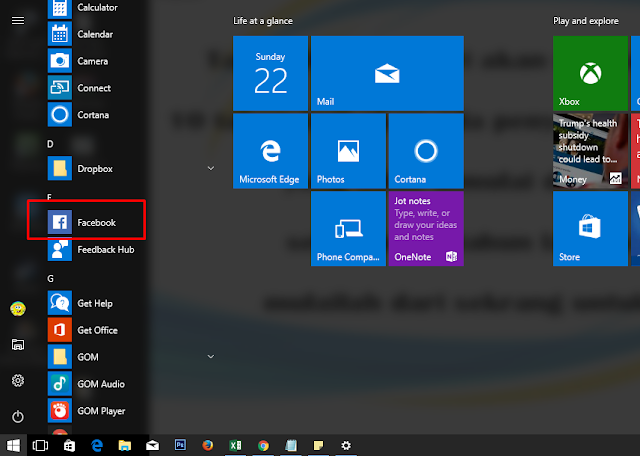Open the Mail tile

pos(387,73)
